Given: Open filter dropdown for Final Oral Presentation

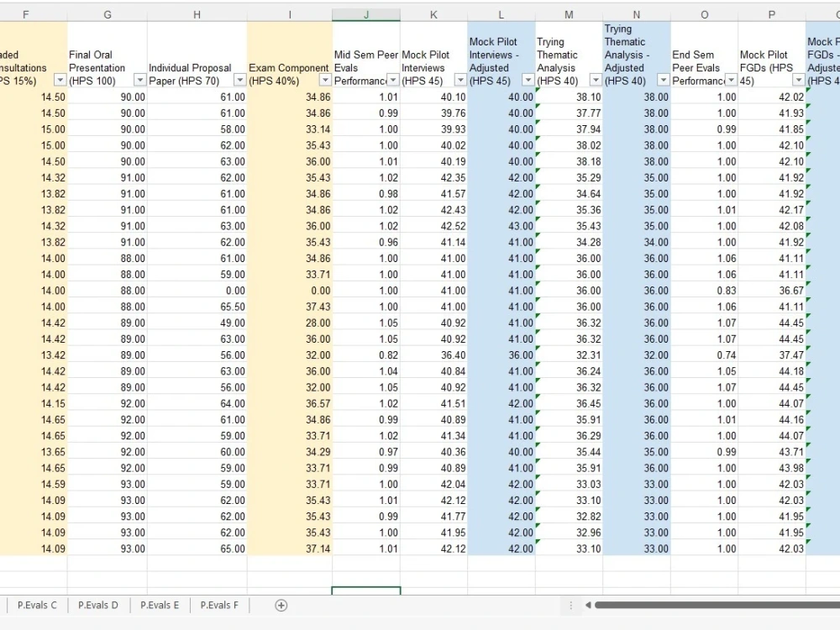Looking at the screenshot, I should coord(139,81).
